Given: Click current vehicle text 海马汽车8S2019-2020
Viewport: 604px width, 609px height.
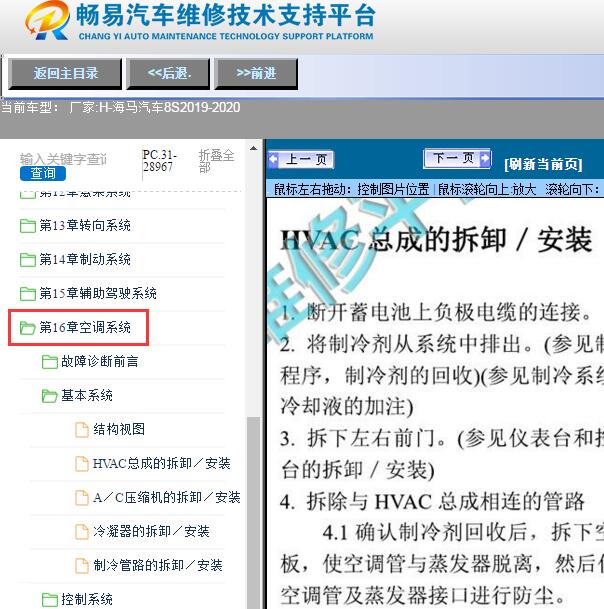Looking at the screenshot, I should click(176, 107).
